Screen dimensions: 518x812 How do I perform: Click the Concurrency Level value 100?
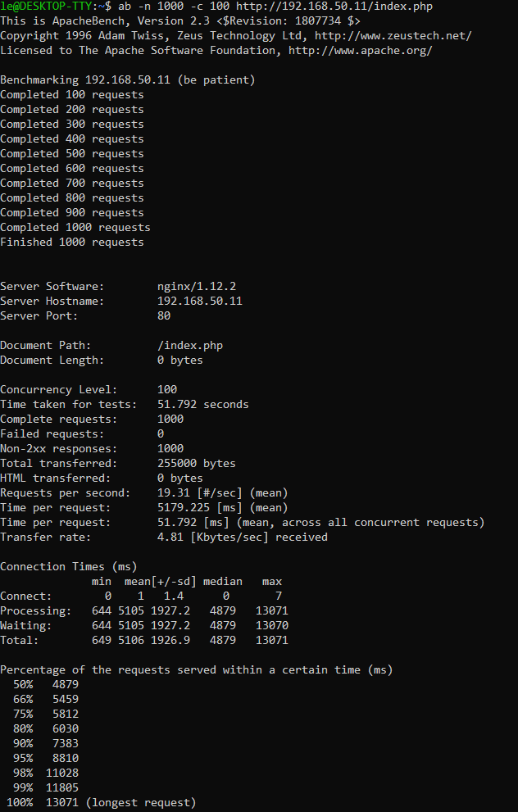[x=167, y=389]
